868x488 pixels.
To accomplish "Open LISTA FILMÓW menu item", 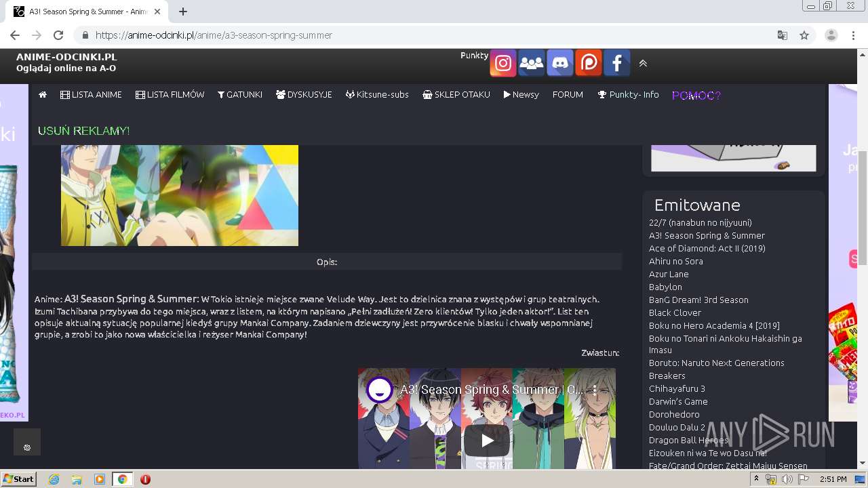I will [x=170, y=95].
